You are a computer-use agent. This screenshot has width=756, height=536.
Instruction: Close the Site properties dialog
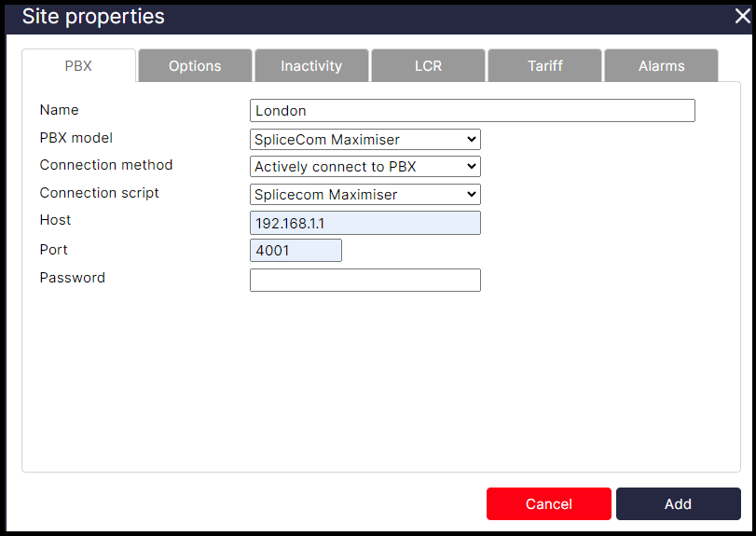coord(741,16)
